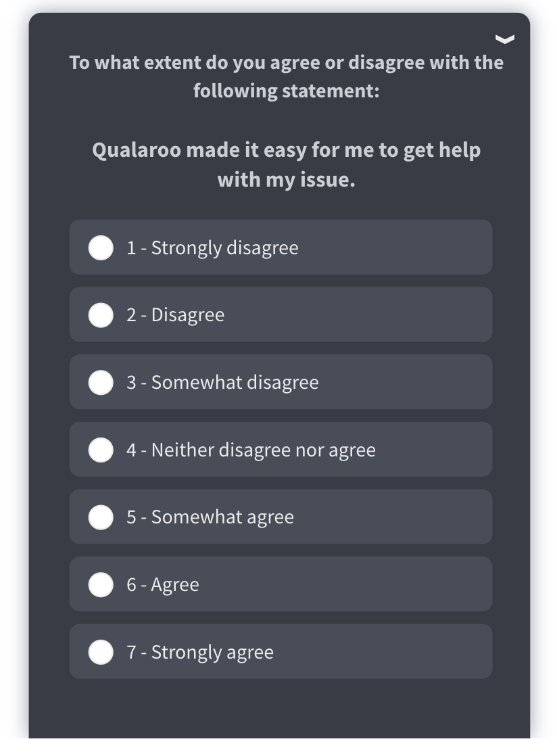
Task: Click the '6 - Agree' label text
Action: tap(163, 585)
